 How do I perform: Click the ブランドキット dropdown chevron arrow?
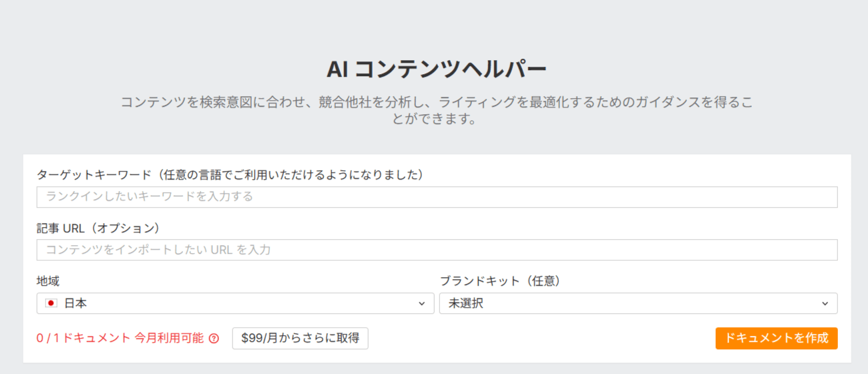[x=824, y=303]
